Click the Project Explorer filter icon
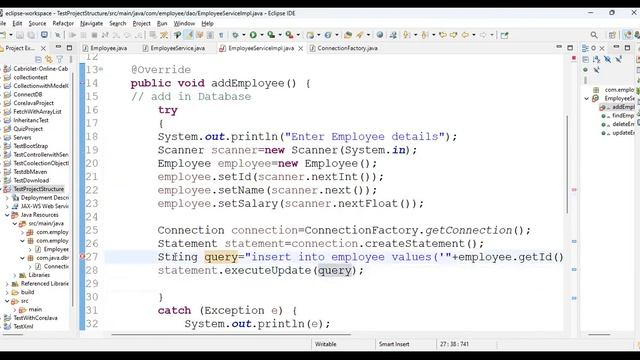640x360 pixels. pyautogui.click(x=60, y=59)
